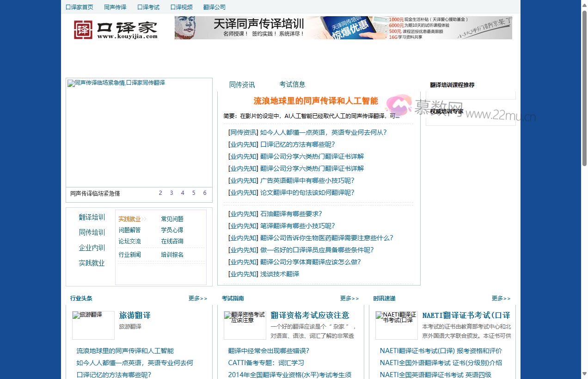
Task: Open the 口译视频 menu item
Action: click(x=181, y=7)
